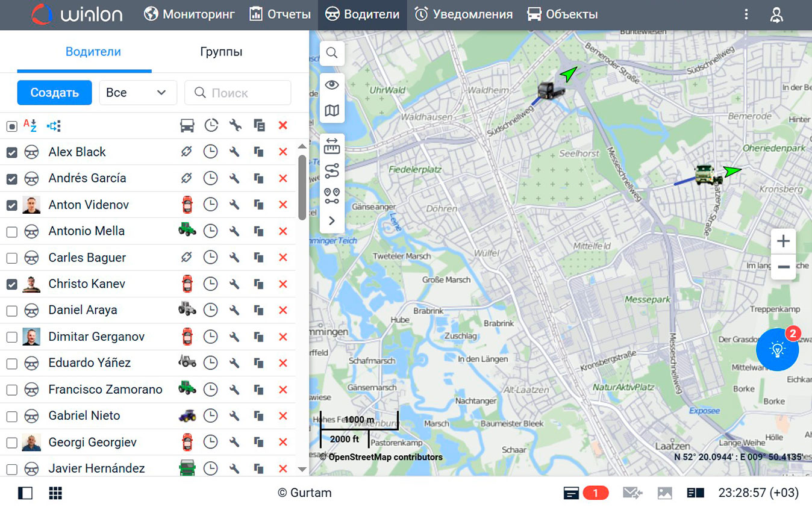This screenshot has height=507, width=812.
Task: Click the driver list scrollbar thumb
Action: (x=302, y=187)
